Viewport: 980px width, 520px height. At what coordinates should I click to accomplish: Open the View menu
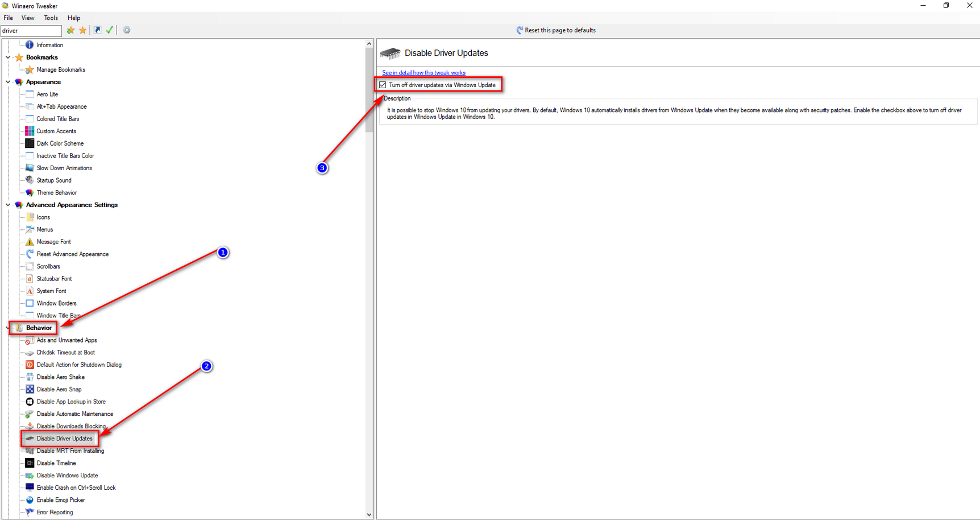tap(28, 18)
